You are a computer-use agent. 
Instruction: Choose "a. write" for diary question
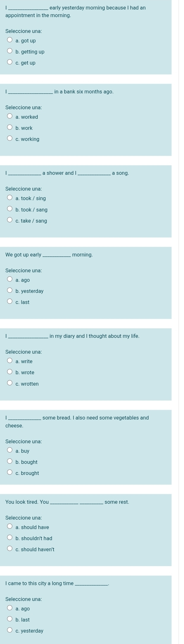[10, 361]
